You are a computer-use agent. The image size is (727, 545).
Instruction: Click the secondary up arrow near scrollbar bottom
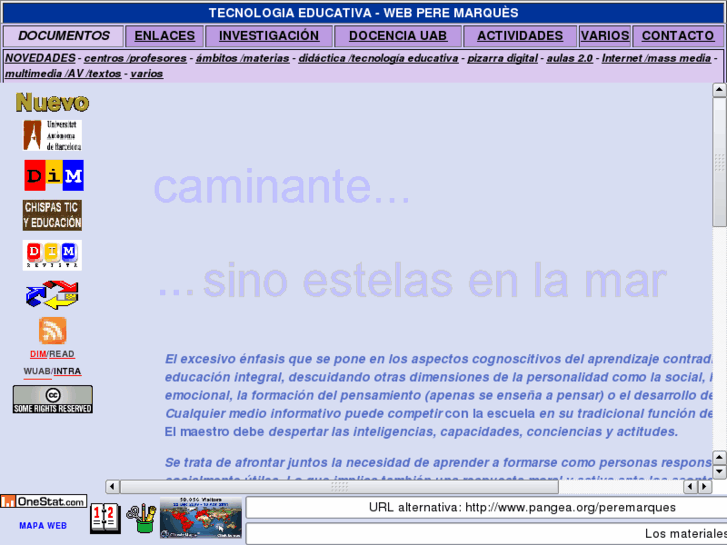[719, 458]
